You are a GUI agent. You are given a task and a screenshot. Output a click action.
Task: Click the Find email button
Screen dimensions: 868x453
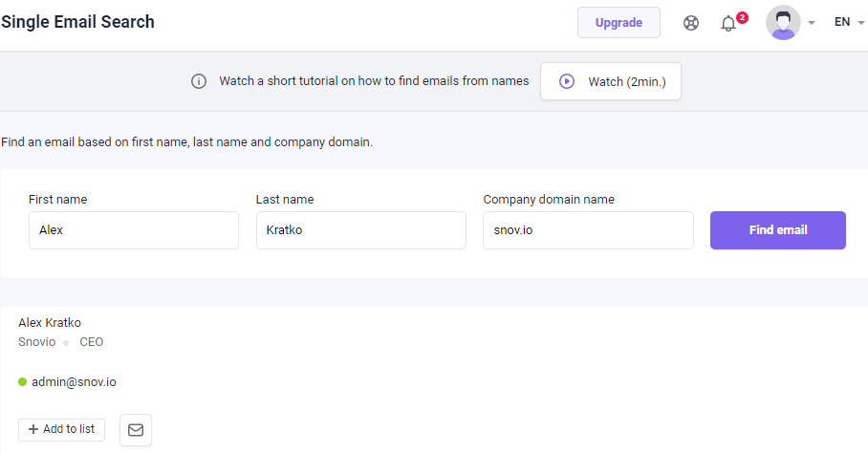[x=778, y=230]
